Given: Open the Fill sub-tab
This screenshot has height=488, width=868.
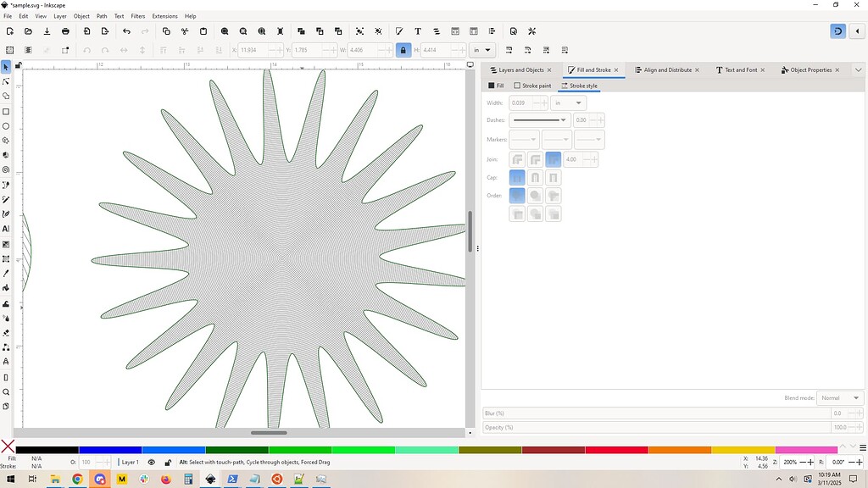Looking at the screenshot, I should pos(496,86).
